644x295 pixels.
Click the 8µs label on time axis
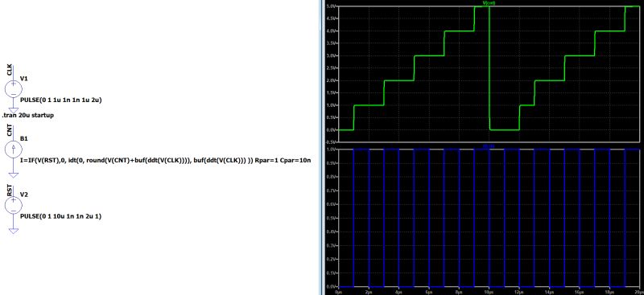[459, 293]
